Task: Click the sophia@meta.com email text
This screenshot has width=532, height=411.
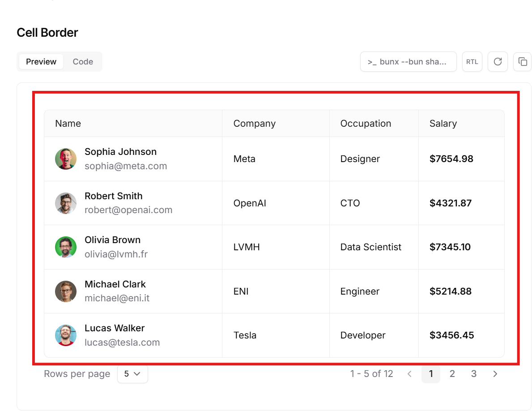Action: tap(126, 166)
